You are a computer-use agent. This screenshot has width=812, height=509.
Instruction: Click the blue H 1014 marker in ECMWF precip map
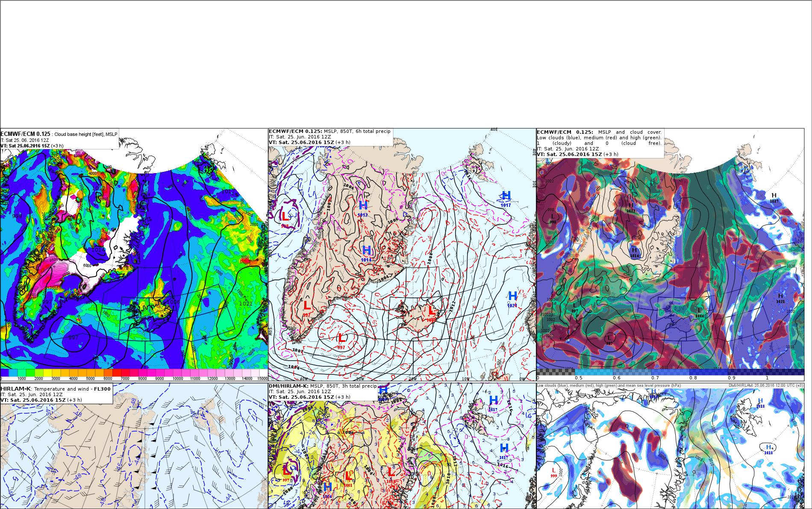point(367,253)
